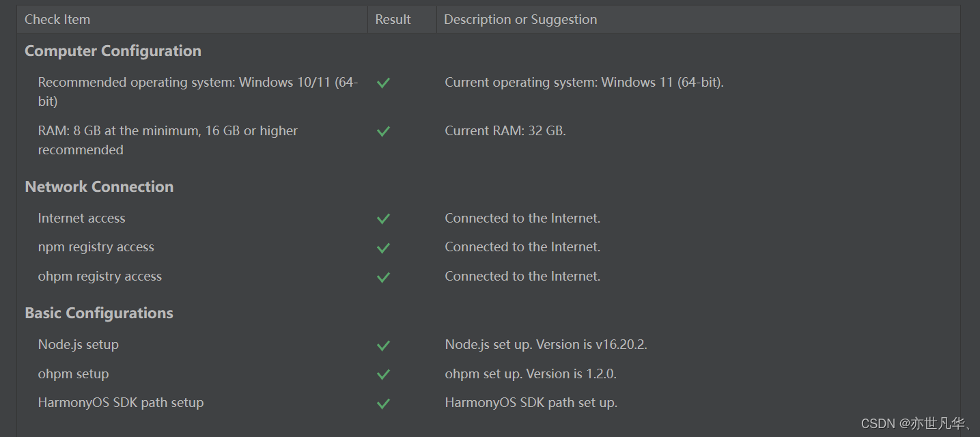This screenshot has width=980, height=437.
Task: Click the Network Connection section heading
Action: pos(99,187)
